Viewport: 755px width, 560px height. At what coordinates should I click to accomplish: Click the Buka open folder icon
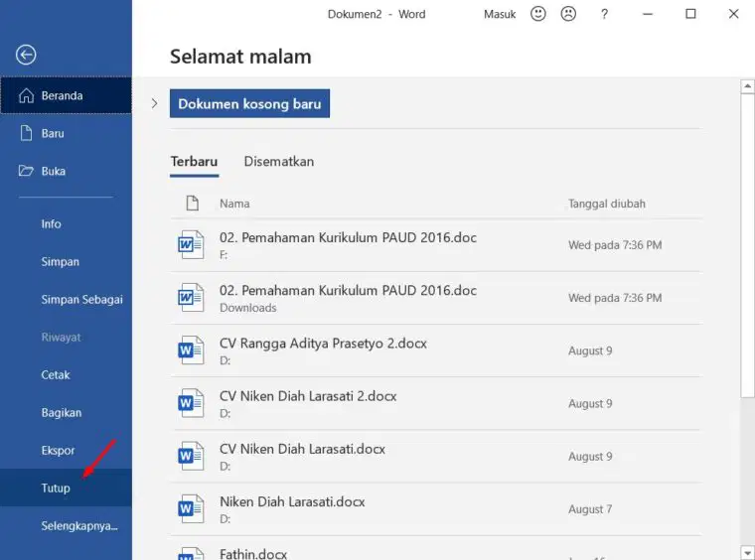pos(26,171)
